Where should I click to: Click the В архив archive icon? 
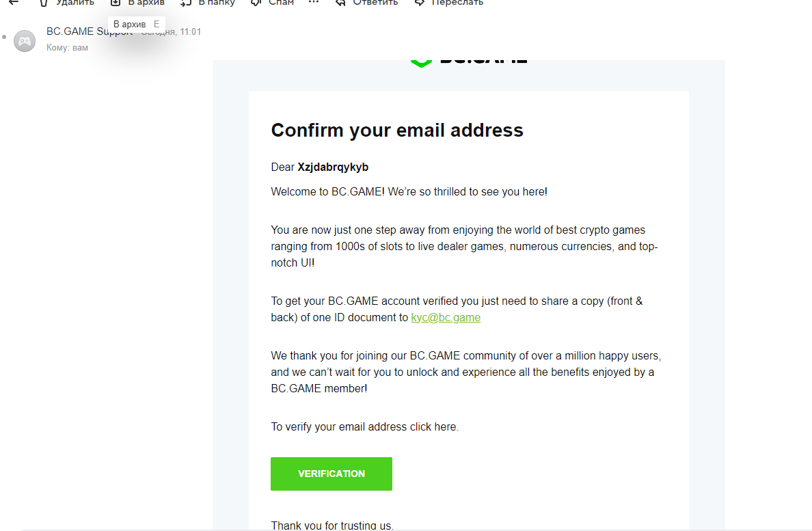coord(116,3)
